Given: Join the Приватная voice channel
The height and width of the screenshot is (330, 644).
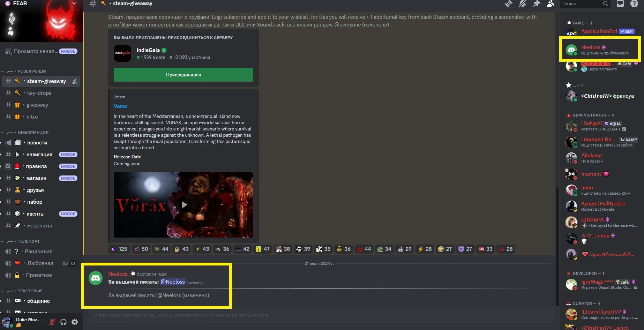Looking at the screenshot, I should (41, 275).
